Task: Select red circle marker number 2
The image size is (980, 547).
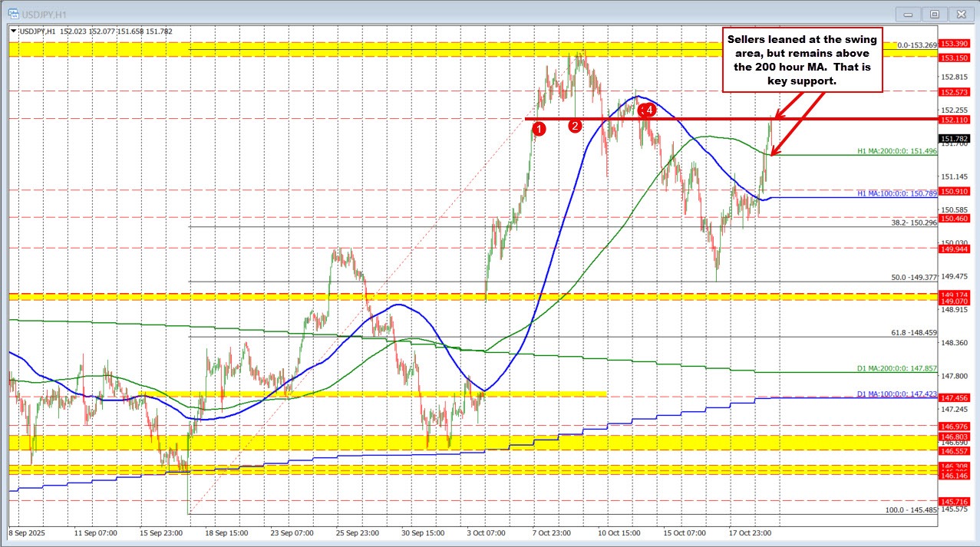Action: pyautogui.click(x=576, y=127)
